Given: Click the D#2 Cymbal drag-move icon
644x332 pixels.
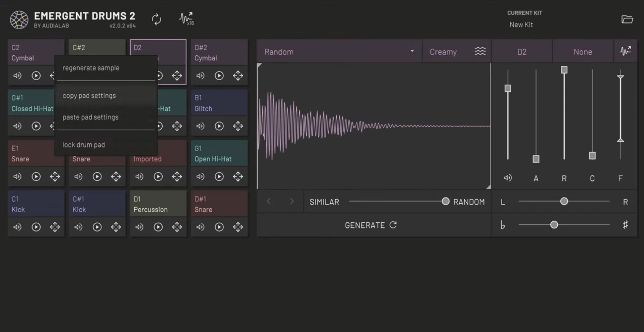Looking at the screenshot, I should pyautogui.click(x=238, y=76).
